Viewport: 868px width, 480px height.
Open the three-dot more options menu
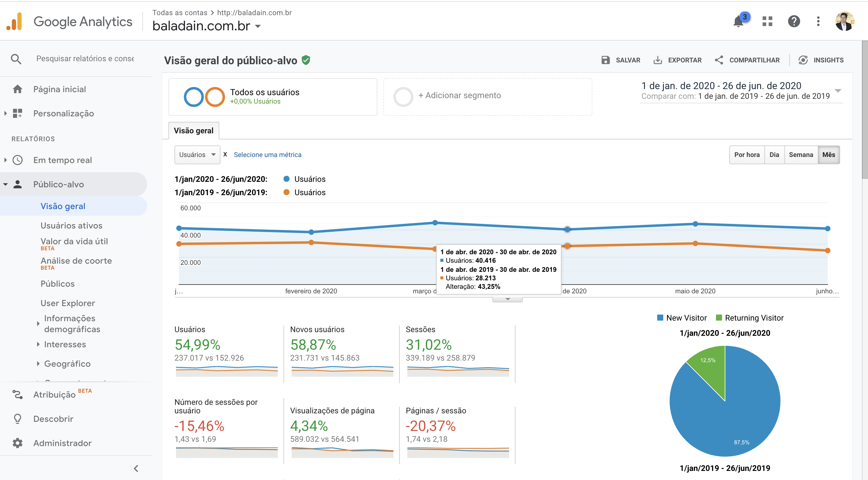[818, 22]
